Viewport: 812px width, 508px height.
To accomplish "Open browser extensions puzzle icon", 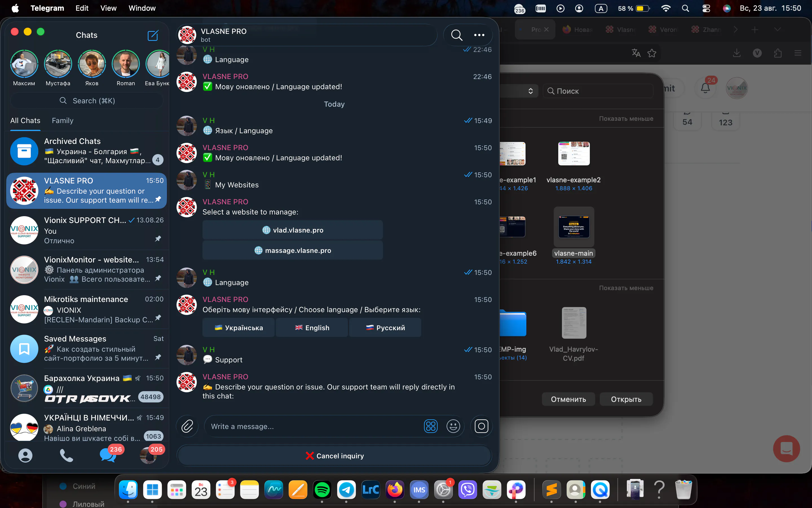I will click(778, 53).
